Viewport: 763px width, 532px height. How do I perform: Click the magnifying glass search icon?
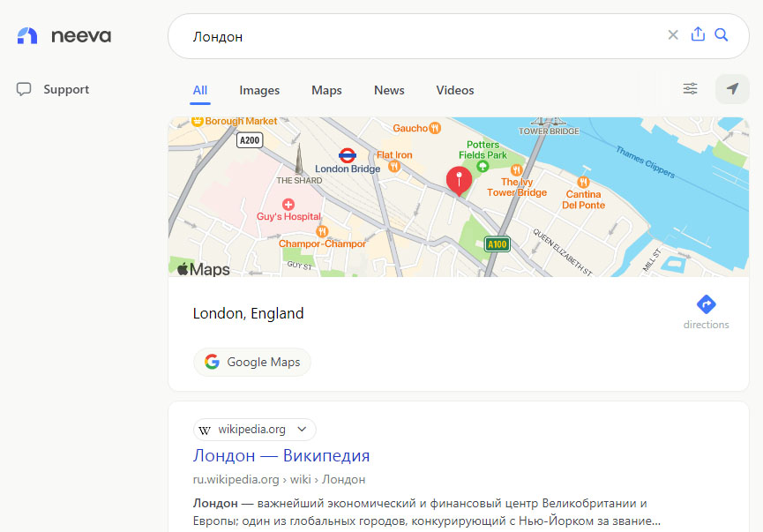pyautogui.click(x=722, y=34)
